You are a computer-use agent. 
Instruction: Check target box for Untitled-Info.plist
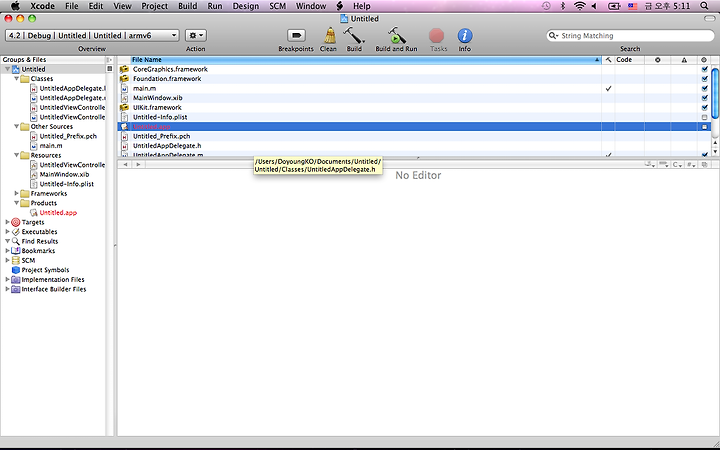(704, 117)
